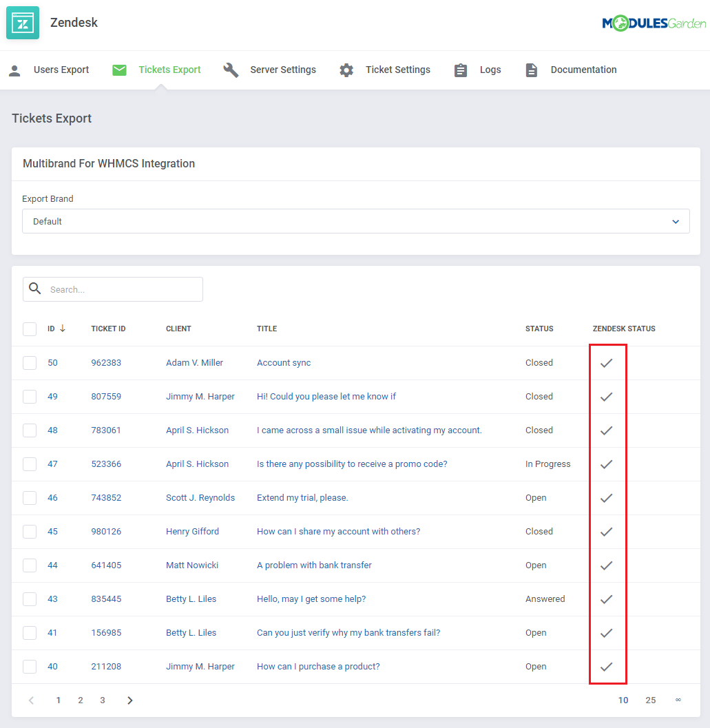Toggle the select-all checkbox in table header
This screenshot has width=710, height=728.
[30, 329]
